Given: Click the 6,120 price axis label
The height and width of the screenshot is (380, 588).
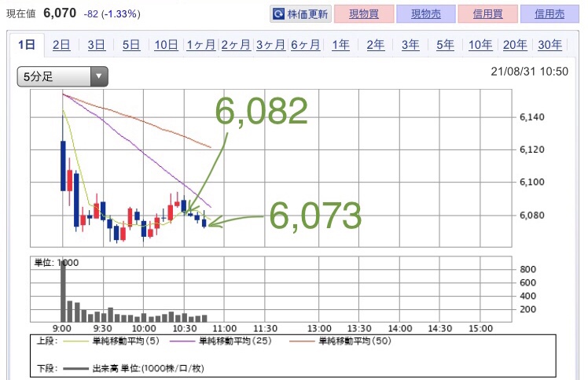Looking at the screenshot, I should pyautogui.click(x=531, y=149).
